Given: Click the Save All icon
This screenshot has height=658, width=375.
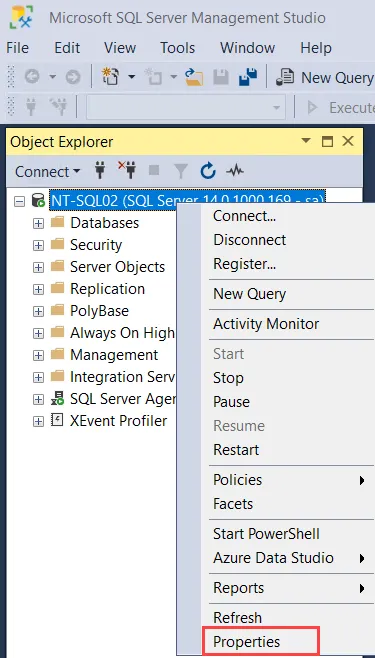Looking at the screenshot, I should point(247,77).
